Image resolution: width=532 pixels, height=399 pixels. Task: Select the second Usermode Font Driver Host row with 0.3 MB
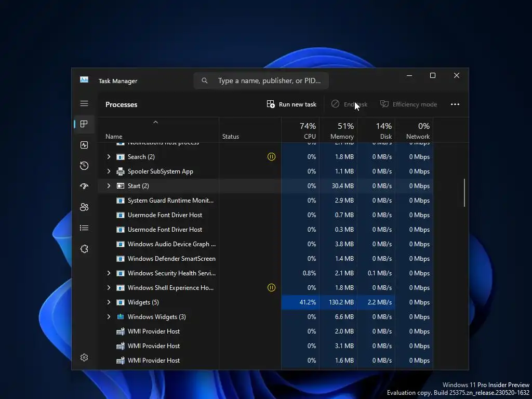coord(265,230)
